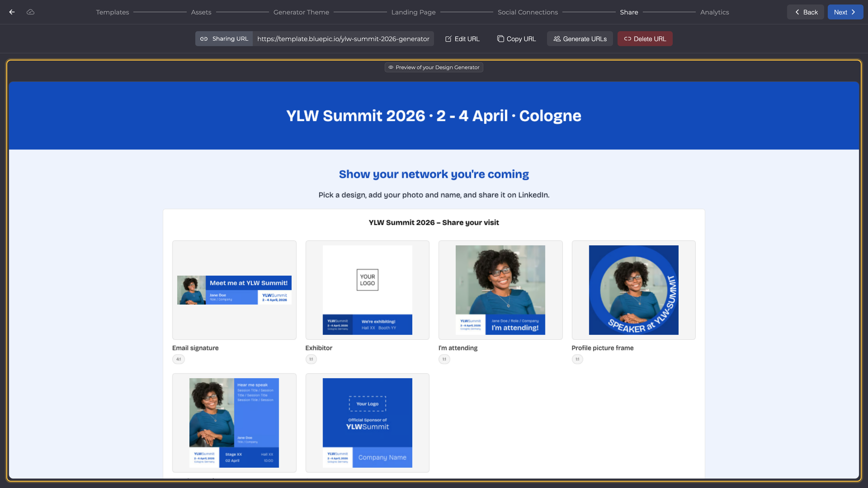The width and height of the screenshot is (868, 488).
Task: Click the 'Exhibitor' label text
Action: (319, 348)
